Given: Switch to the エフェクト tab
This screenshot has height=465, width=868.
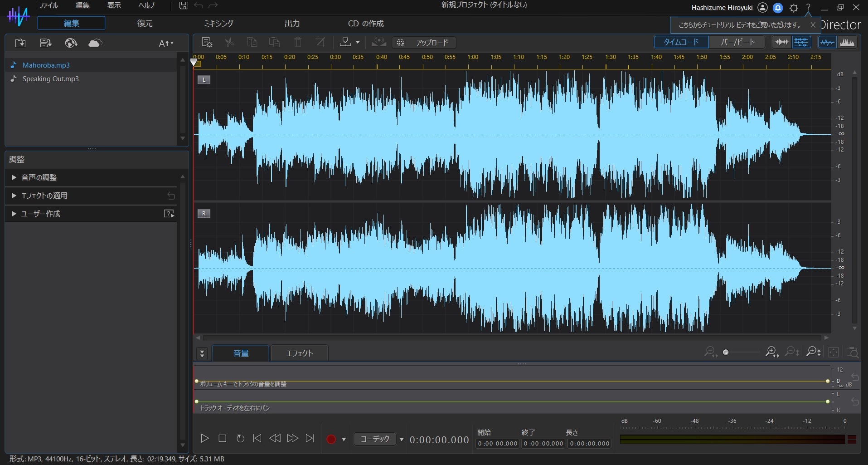Looking at the screenshot, I should (299, 353).
